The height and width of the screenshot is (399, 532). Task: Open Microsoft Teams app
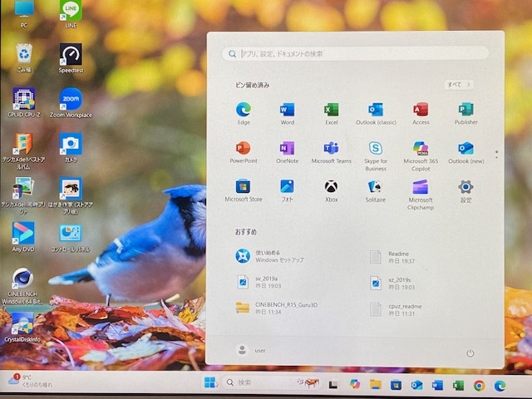click(331, 152)
